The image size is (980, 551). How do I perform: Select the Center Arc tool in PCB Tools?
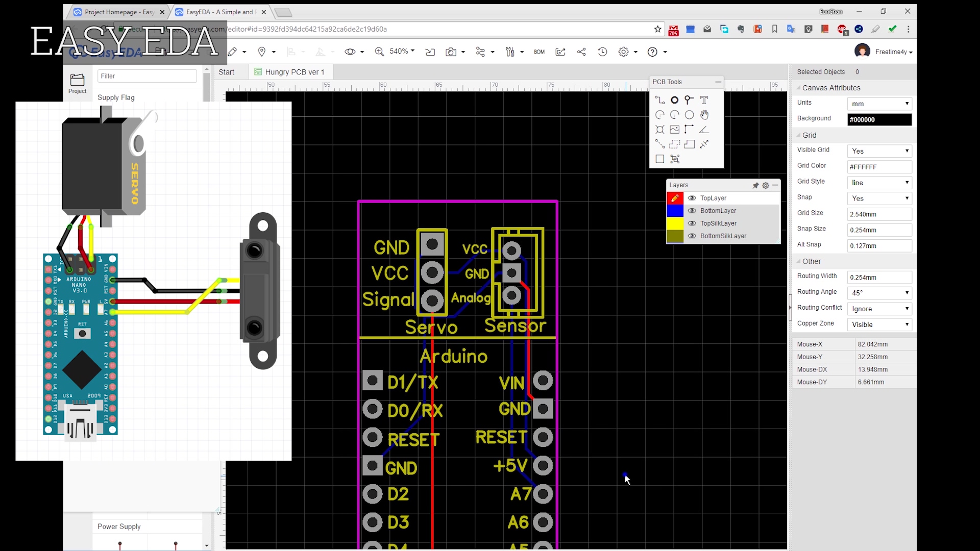(674, 115)
